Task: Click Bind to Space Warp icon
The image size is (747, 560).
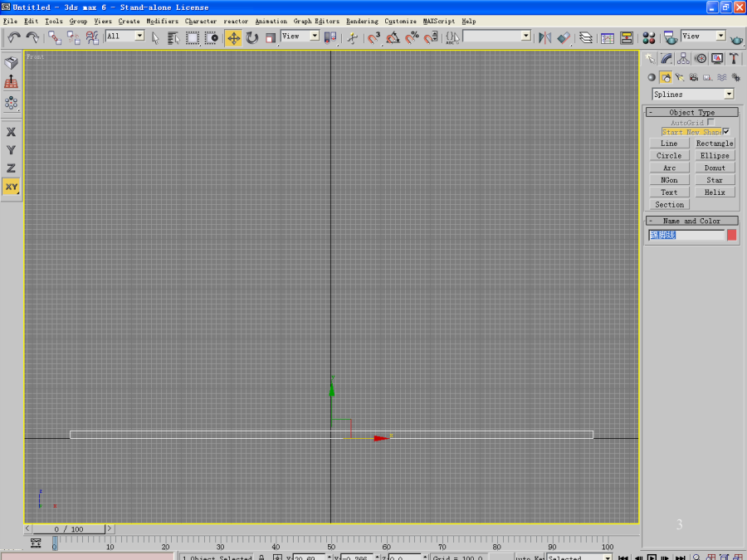Action: (x=92, y=37)
